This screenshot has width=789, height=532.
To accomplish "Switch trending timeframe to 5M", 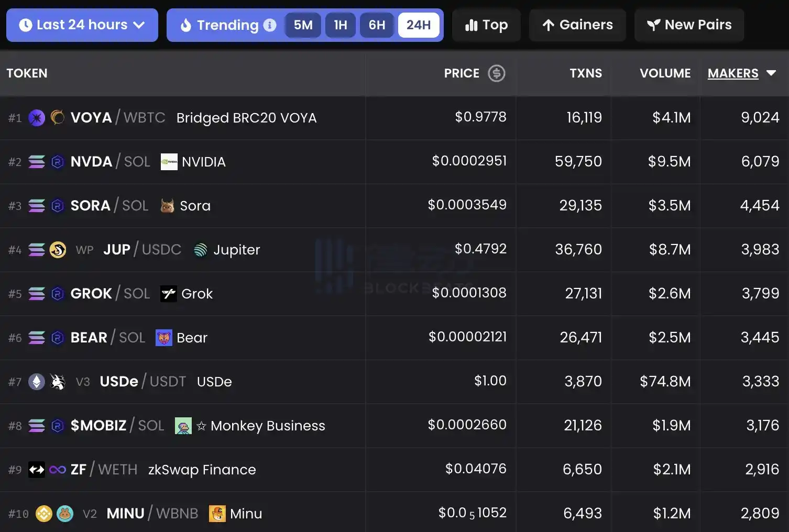I will 303,25.
